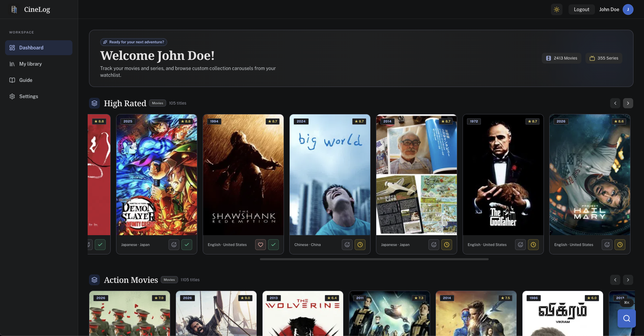644x336 pixels.
Task: Open the 2026 red soldiers poster
Action: (130, 313)
